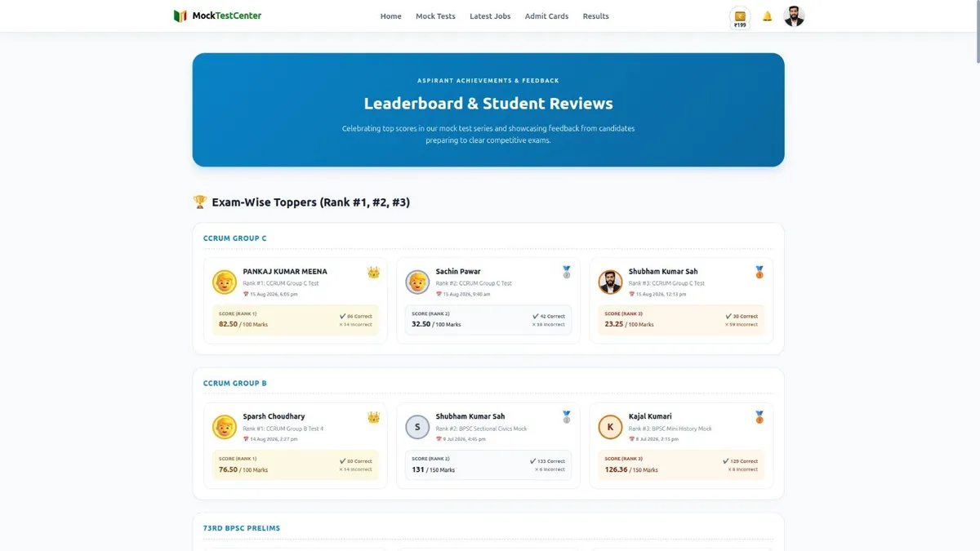
Task: Click the silver medal on Sachin Pawar's card
Action: click(x=567, y=272)
